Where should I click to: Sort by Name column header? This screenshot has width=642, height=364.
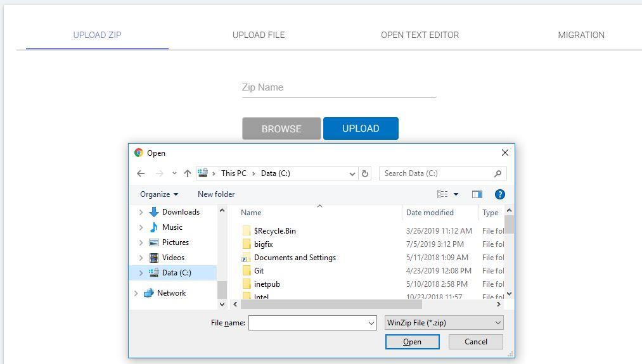tap(251, 213)
